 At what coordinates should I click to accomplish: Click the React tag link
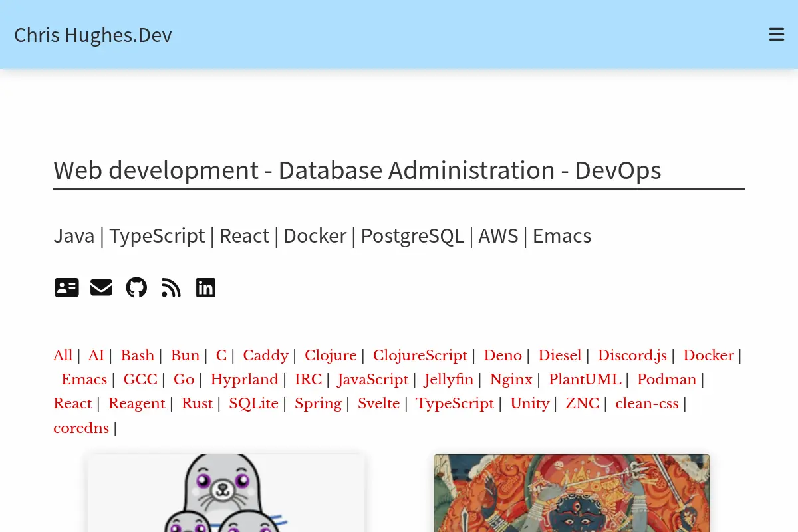pyautogui.click(x=72, y=403)
